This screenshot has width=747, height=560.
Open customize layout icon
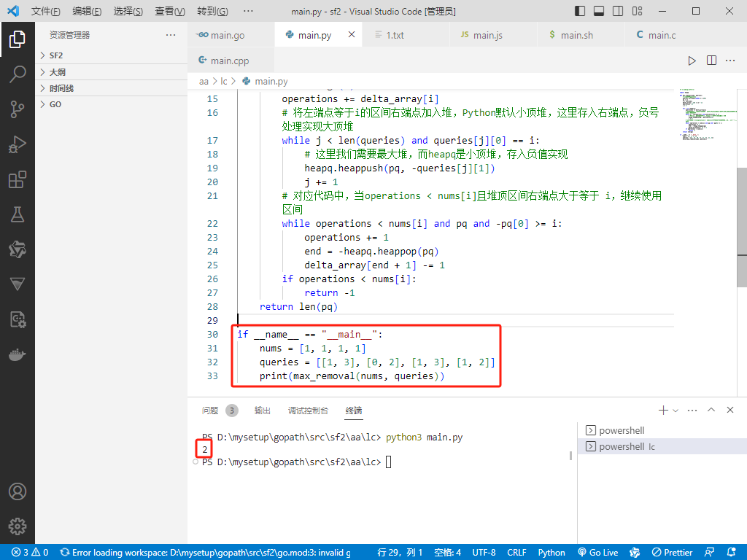[x=637, y=11]
